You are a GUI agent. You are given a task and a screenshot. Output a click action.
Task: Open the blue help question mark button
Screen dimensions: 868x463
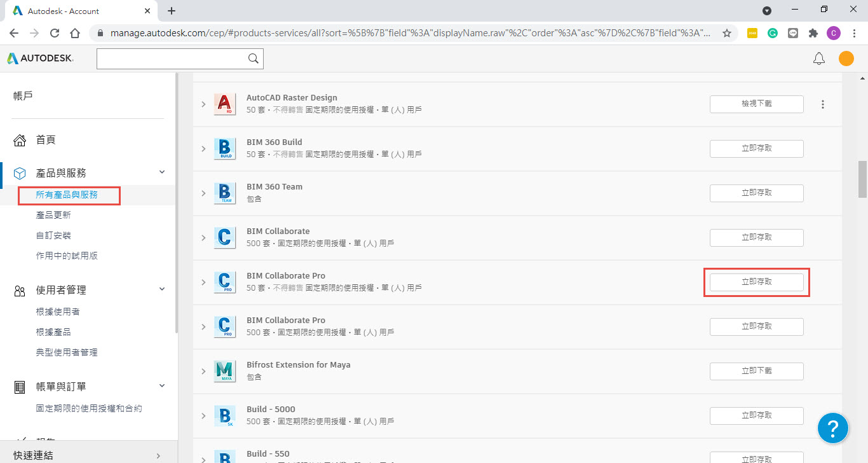[x=833, y=428]
